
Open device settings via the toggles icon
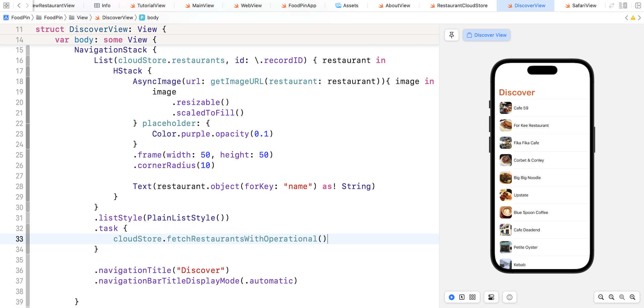[491, 297]
